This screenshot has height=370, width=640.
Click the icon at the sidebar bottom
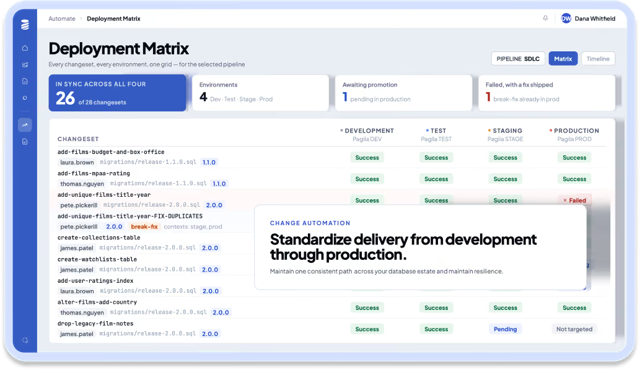point(25,340)
